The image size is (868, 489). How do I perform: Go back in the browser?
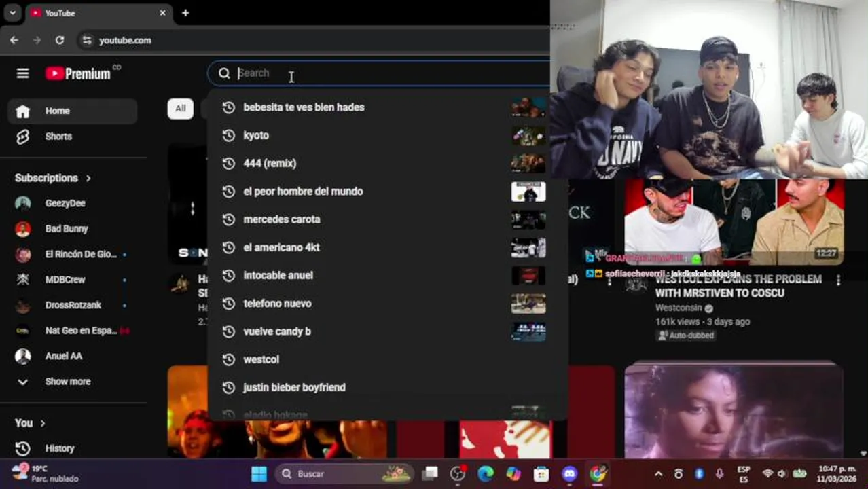click(14, 40)
